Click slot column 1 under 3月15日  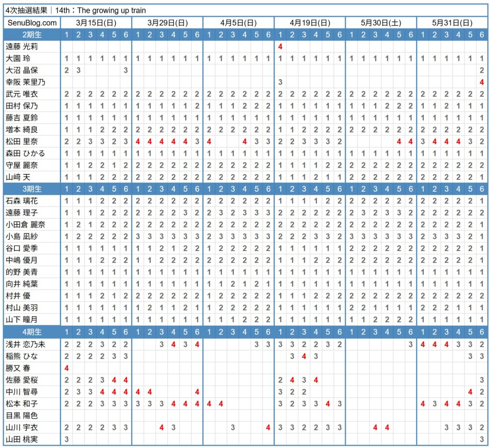pos(66,34)
